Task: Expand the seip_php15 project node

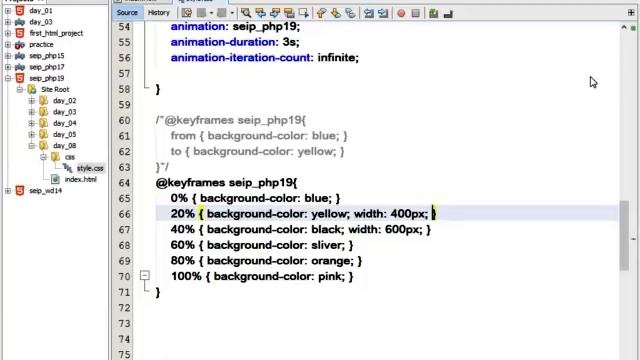Action: coord(8,56)
